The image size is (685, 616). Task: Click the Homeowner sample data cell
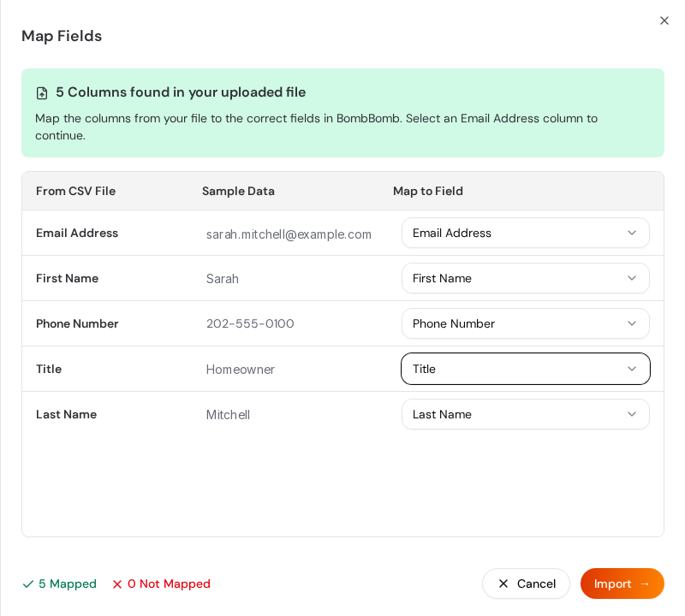pos(241,370)
